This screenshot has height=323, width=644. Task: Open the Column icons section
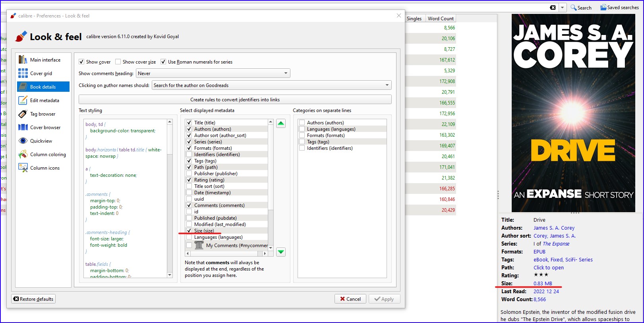coord(43,168)
